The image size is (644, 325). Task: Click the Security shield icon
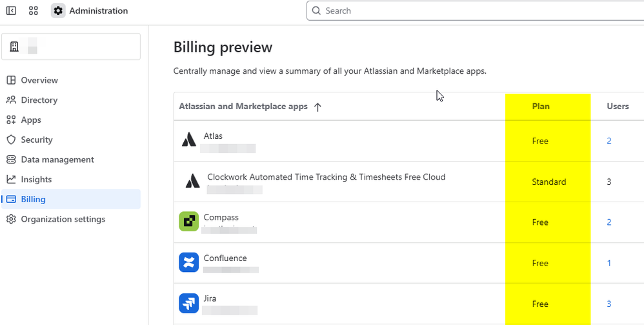(x=11, y=140)
